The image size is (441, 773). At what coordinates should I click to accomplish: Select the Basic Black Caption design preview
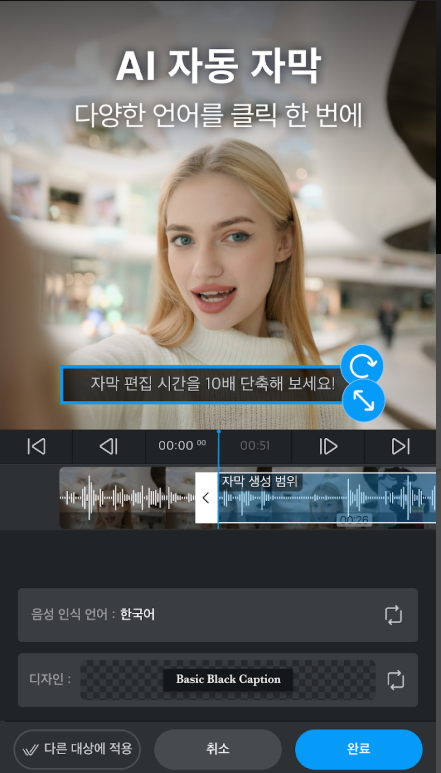tap(228, 680)
